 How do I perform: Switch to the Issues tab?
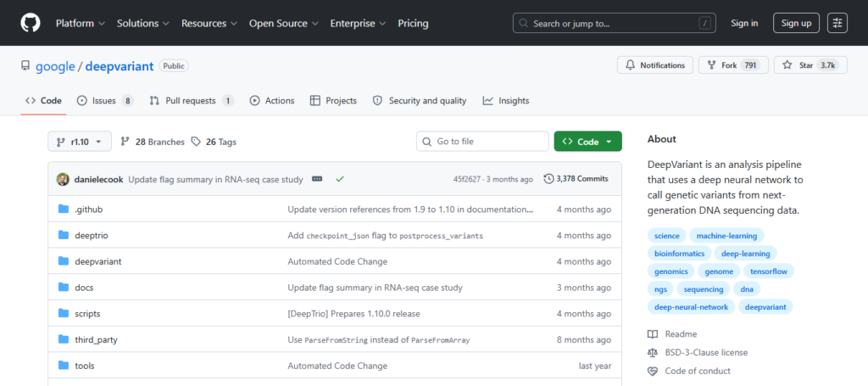[x=105, y=101]
